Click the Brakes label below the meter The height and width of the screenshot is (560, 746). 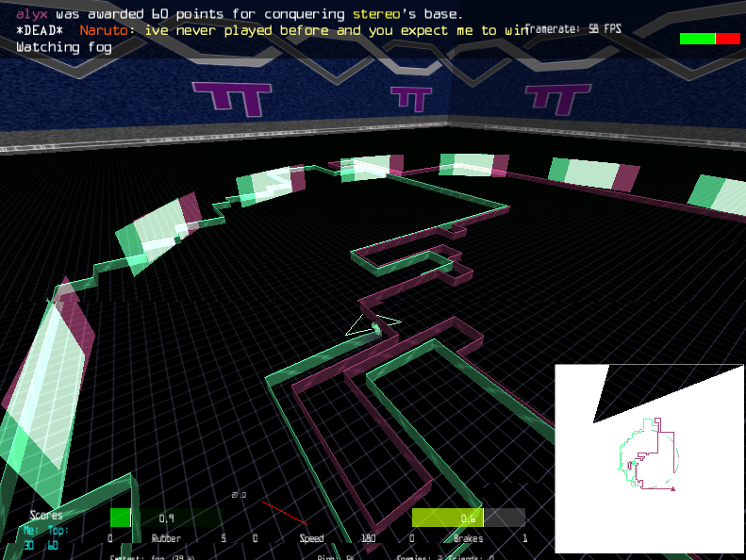pyautogui.click(x=468, y=538)
